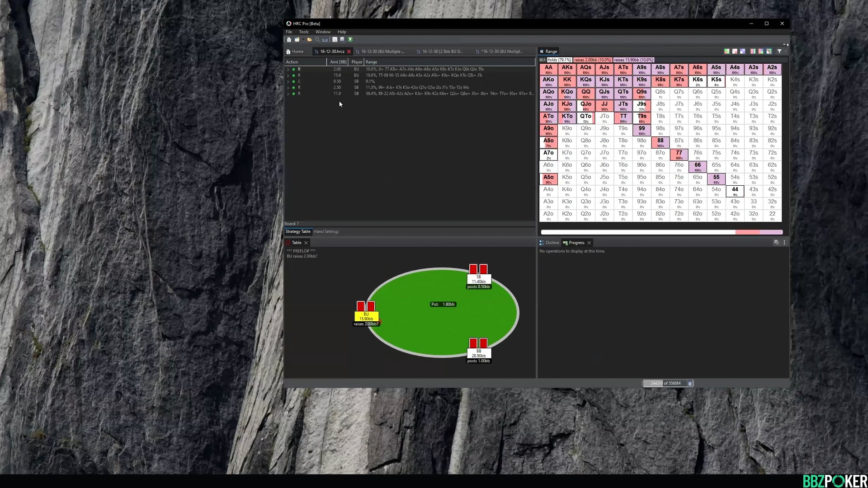Click the memory usage field showing 2442M
868x488 pixels.
[665, 383]
